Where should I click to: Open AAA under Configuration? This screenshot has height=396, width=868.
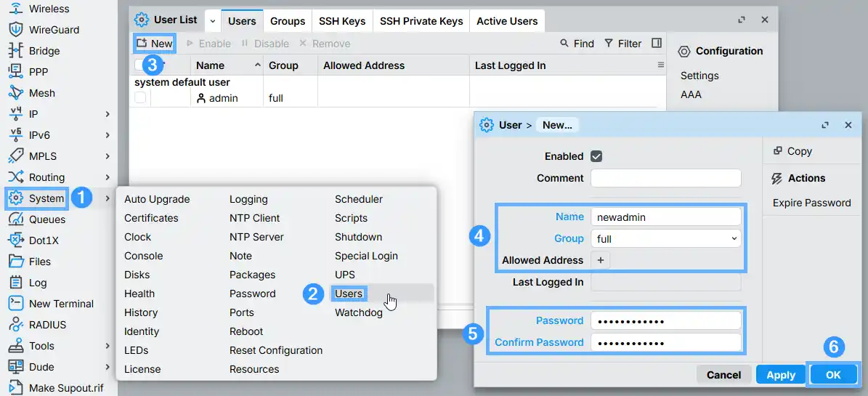[691, 94]
